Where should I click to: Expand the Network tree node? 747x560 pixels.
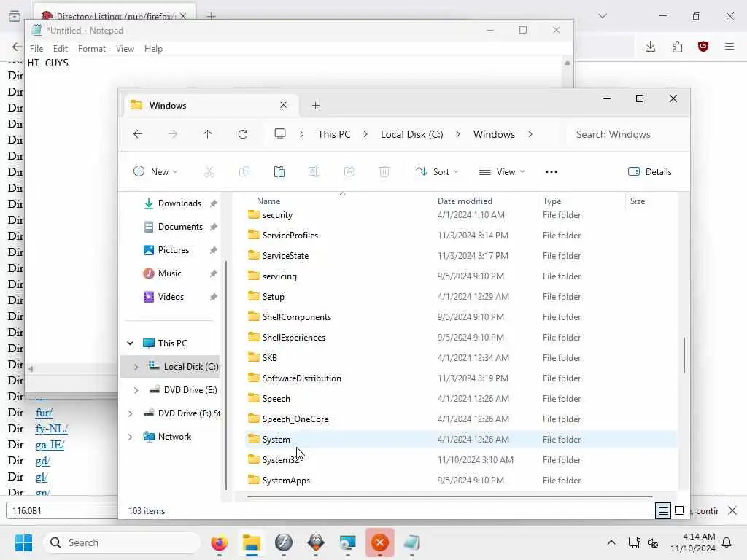tap(130, 437)
